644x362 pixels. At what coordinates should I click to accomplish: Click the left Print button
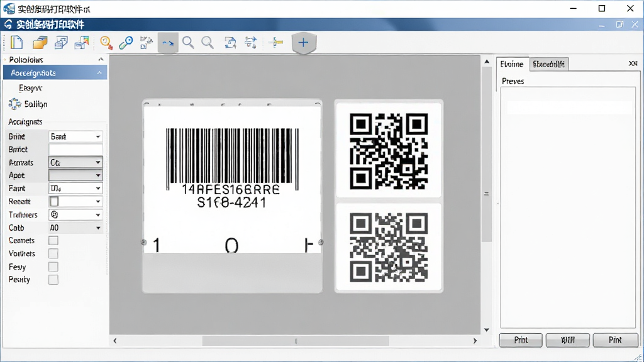pos(521,340)
